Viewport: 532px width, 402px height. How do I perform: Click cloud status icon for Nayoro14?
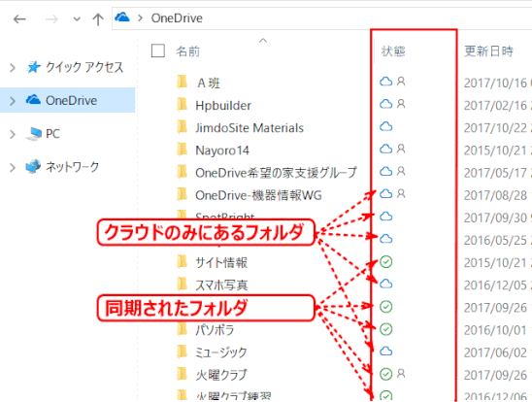pyautogui.click(x=385, y=149)
